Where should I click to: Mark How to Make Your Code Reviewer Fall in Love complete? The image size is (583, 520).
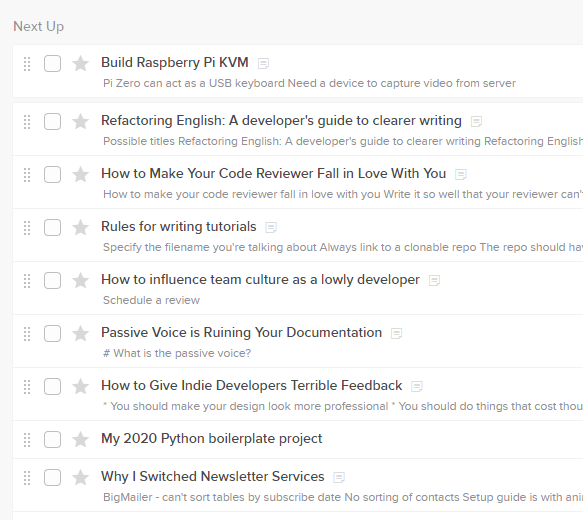[x=52, y=174]
